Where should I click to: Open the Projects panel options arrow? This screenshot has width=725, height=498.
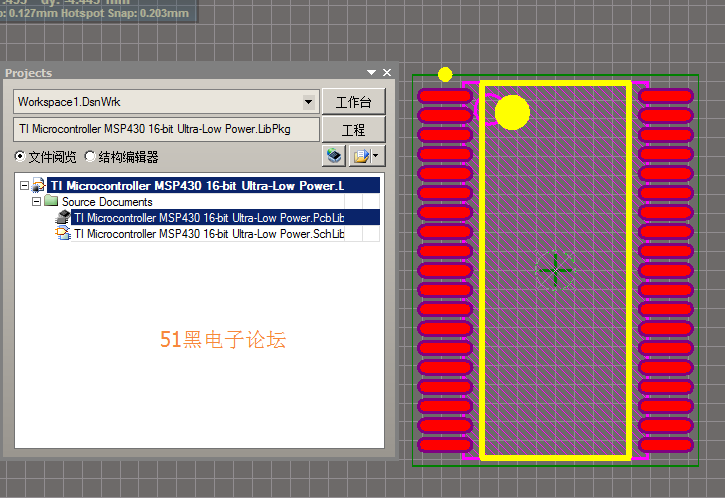371,73
